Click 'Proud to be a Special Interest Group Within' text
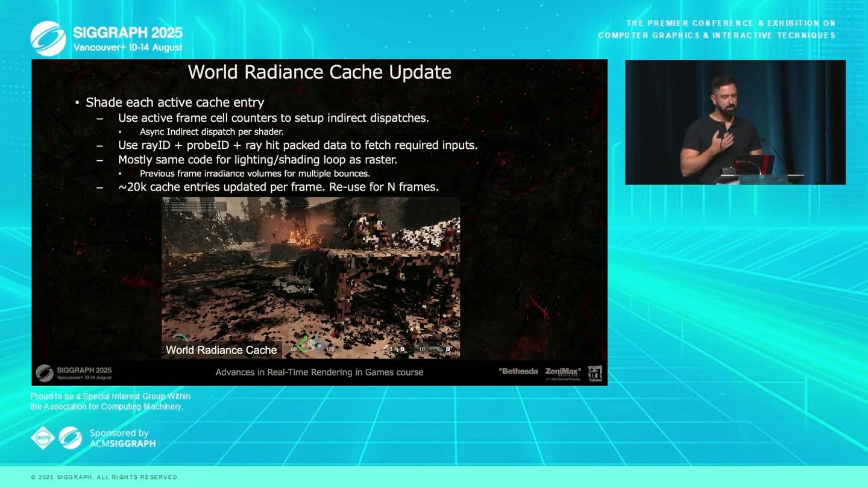 click(110, 396)
